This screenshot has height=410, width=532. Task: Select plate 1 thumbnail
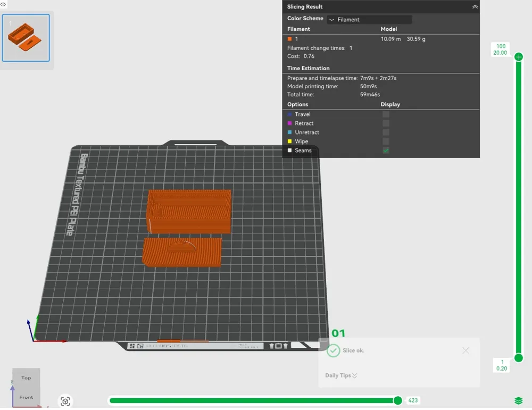coord(26,38)
